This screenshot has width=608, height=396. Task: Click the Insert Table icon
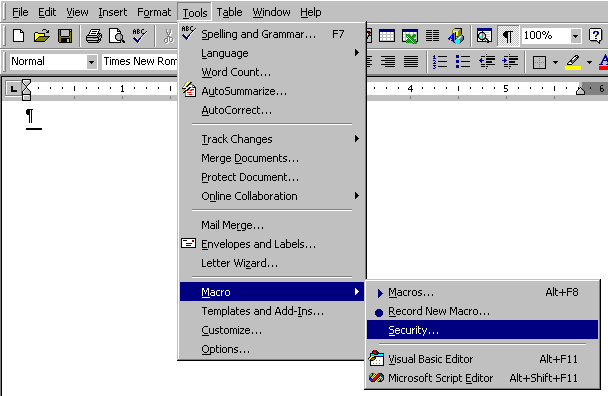(x=387, y=36)
